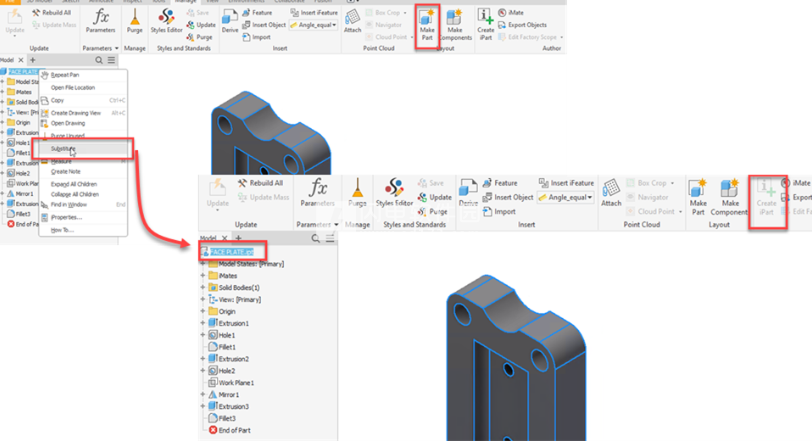This screenshot has width=812, height=441.
Task: Choose Open Drawing from context menu
Action: 83,123
